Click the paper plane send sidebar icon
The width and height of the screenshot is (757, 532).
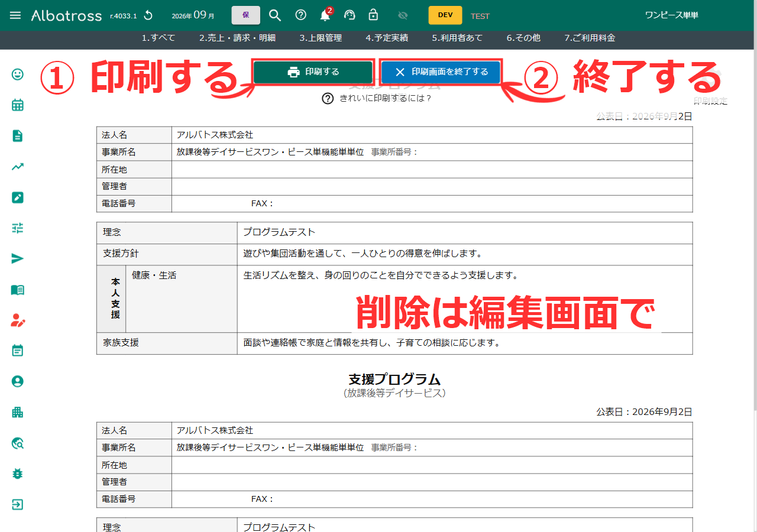tap(18, 259)
